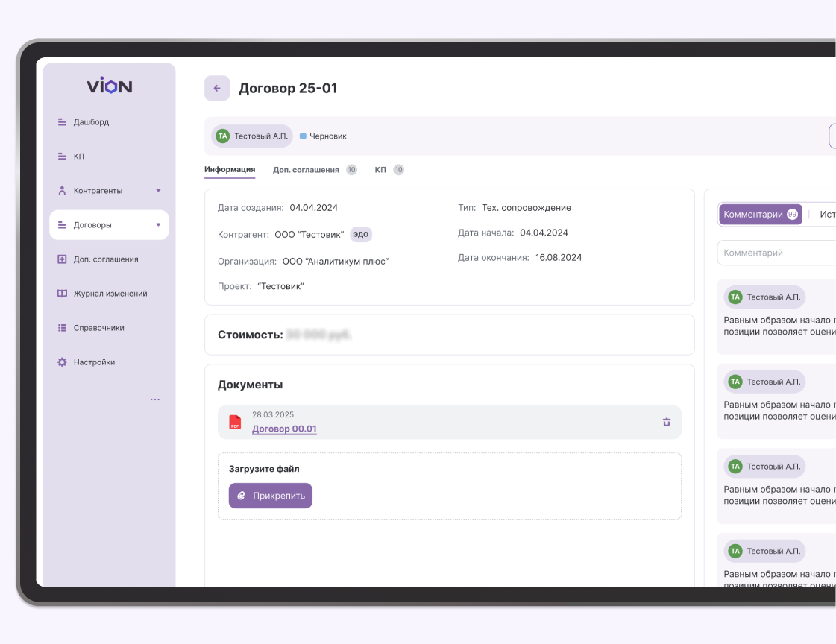
Task: Click the back arrow button
Action: pyautogui.click(x=217, y=88)
